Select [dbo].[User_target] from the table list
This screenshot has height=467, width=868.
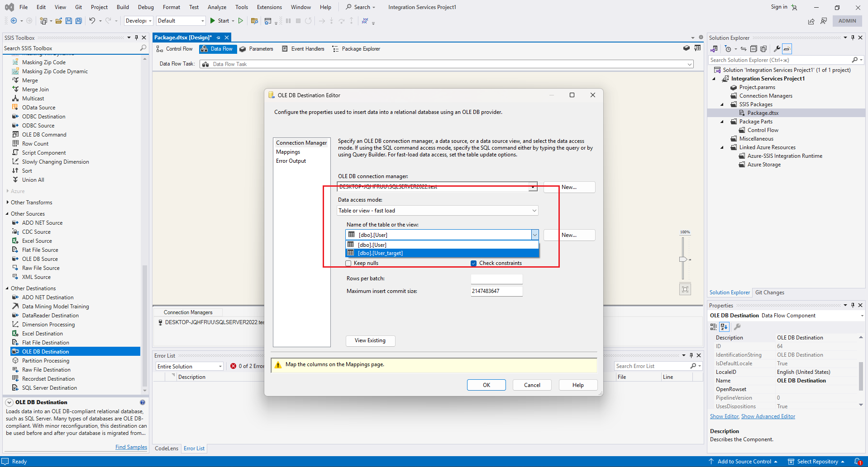(x=442, y=253)
